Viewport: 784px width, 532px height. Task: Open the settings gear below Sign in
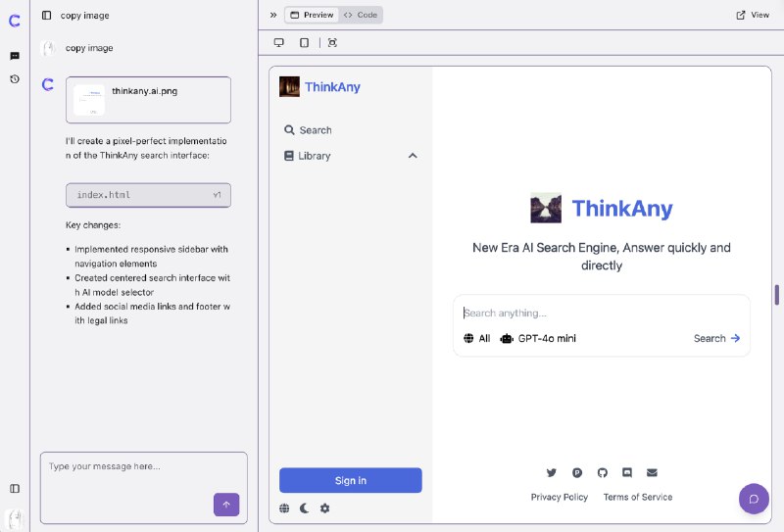(x=325, y=508)
